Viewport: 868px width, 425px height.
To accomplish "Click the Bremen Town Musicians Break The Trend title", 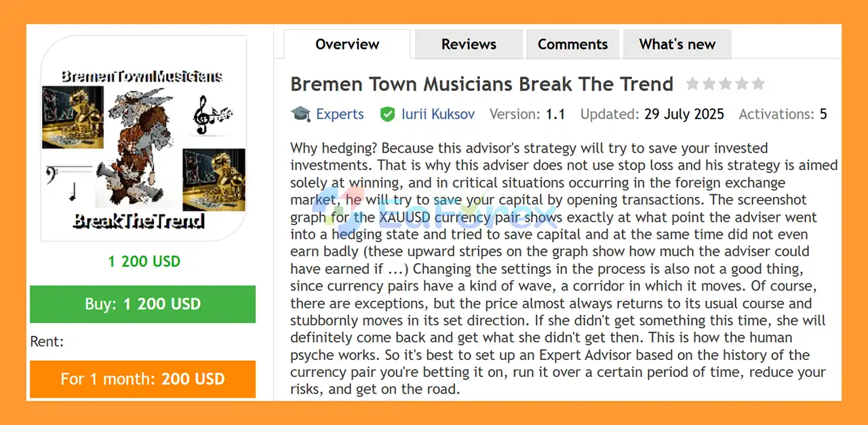I will pyautogui.click(x=481, y=84).
